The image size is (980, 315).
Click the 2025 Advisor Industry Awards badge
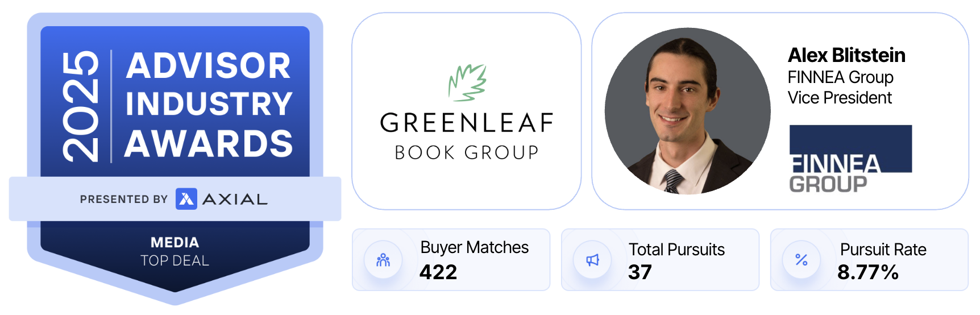pos(175,105)
